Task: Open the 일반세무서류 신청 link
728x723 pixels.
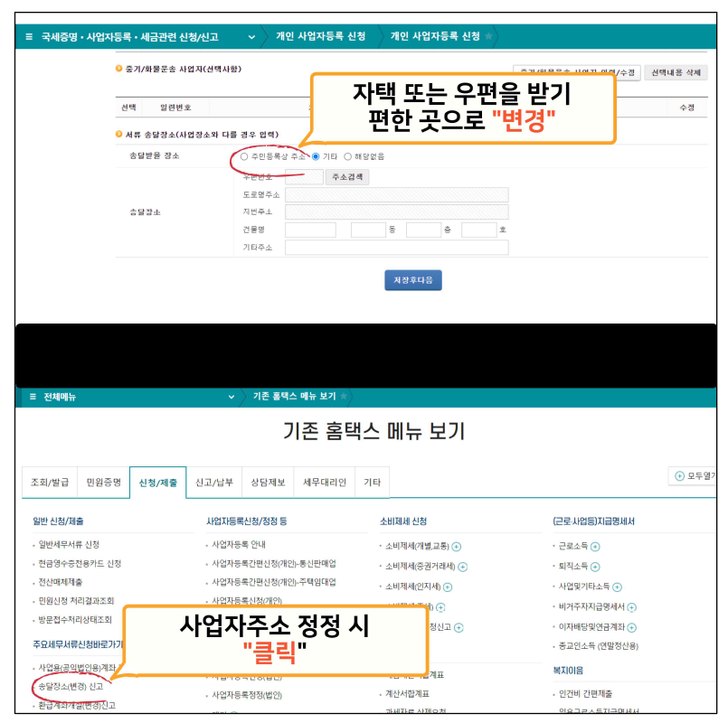Action: click(69, 545)
